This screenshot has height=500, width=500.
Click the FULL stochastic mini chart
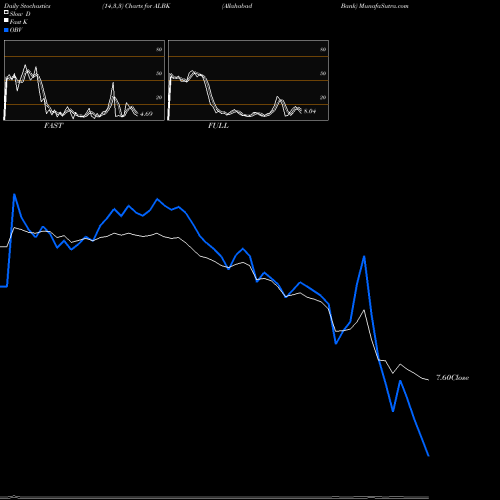(x=248, y=80)
